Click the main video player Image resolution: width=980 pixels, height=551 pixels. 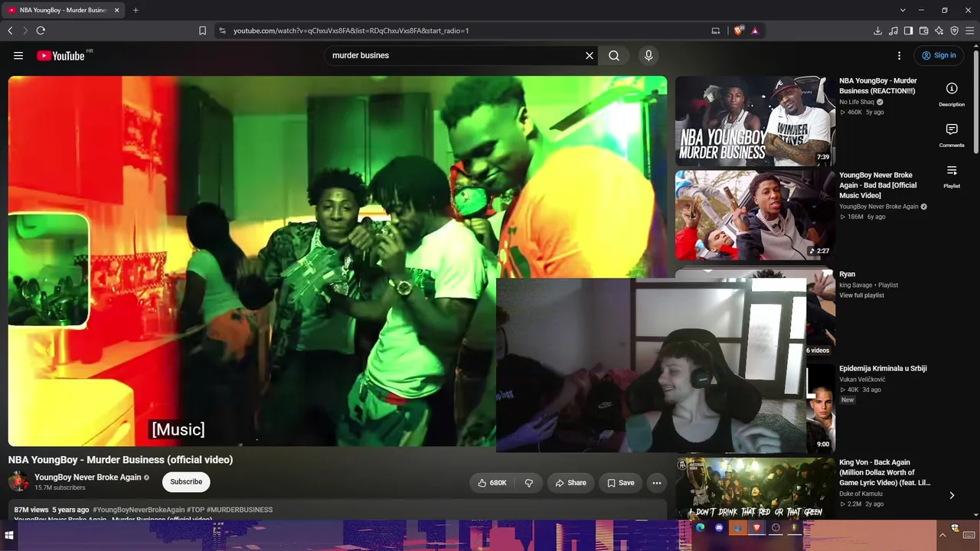[337, 260]
